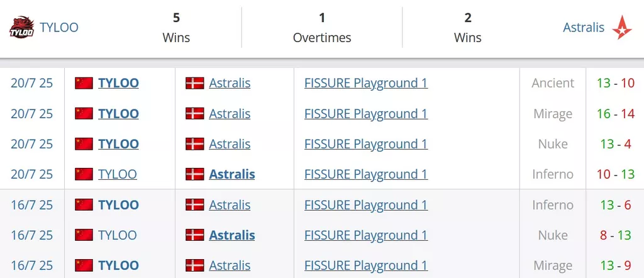Screen dimensions: 644x278
Task: Click the 20/7 25 date in Ancient row
Action: [32, 83]
